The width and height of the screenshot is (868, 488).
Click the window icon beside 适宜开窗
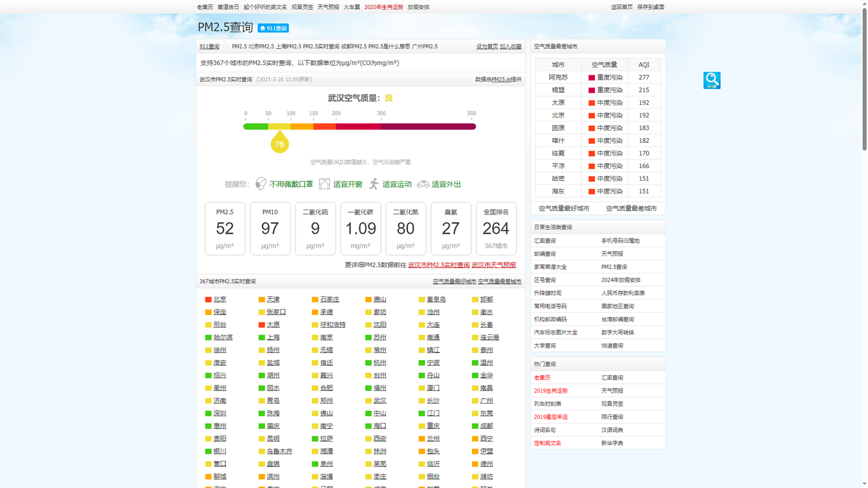click(x=324, y=184)
